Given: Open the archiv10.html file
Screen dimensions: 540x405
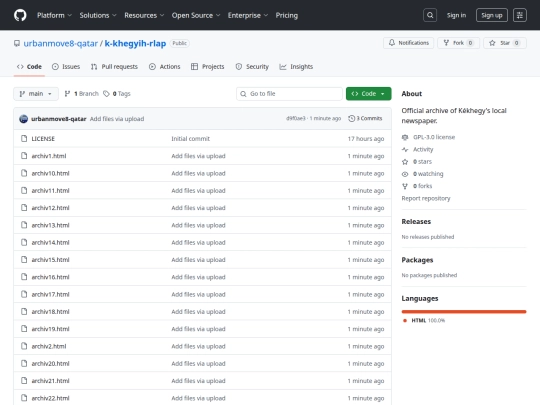Looking at the screenshot, I should 50,173.
